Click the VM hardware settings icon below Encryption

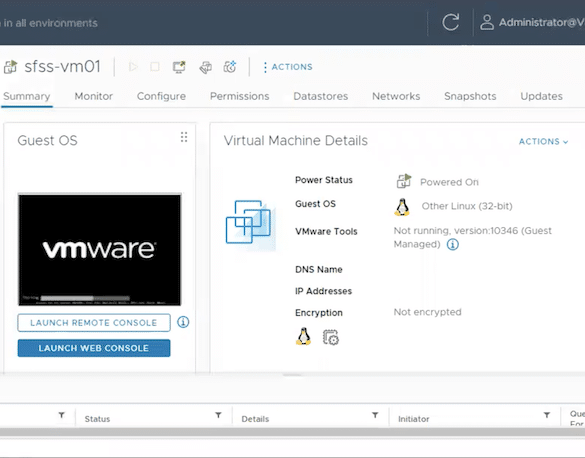pos(331,337)
